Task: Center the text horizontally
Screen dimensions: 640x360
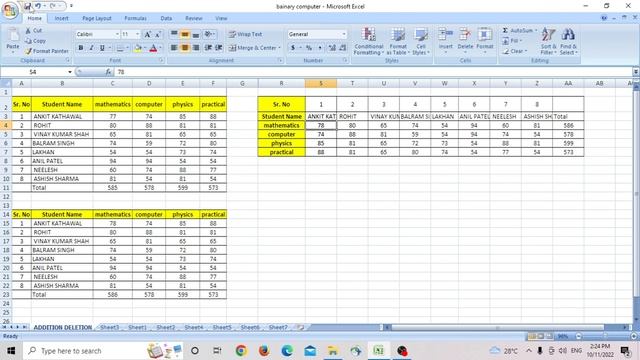Action: (x=185, y=48)
